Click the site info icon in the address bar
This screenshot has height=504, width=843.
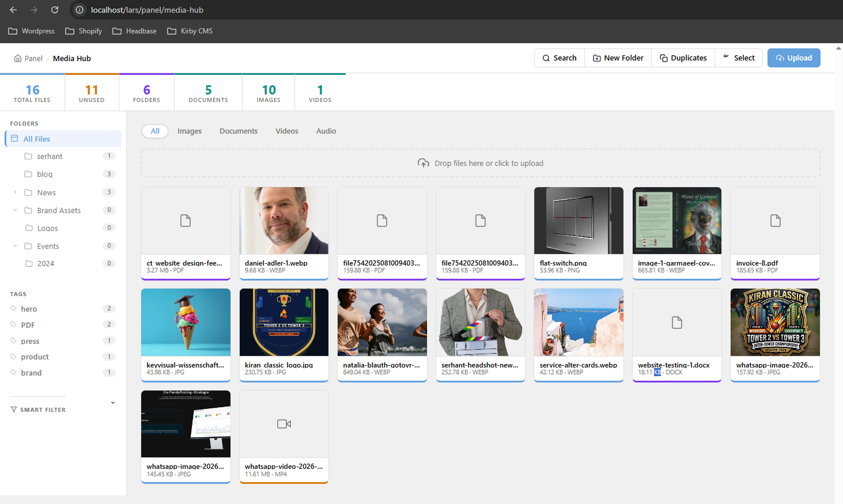[x=80, y=10]
